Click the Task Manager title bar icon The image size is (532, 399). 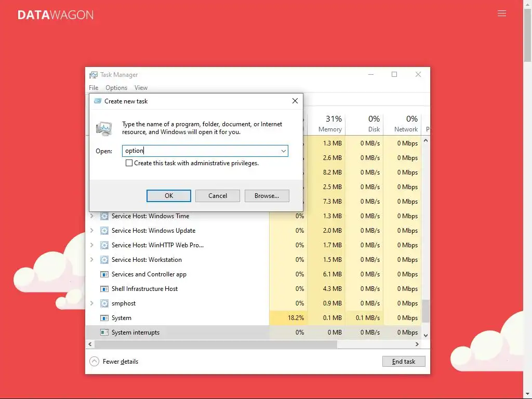pos(94,75)
